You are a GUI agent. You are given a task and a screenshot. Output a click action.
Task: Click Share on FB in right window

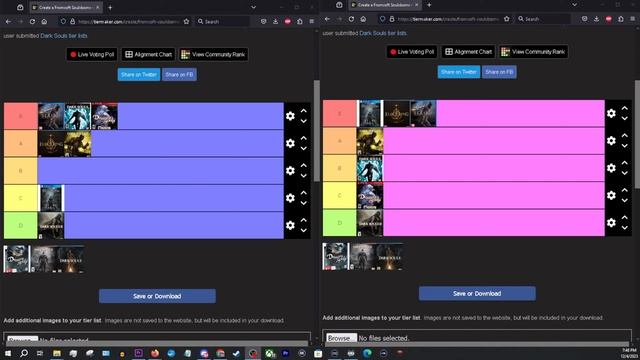[499, 72]
